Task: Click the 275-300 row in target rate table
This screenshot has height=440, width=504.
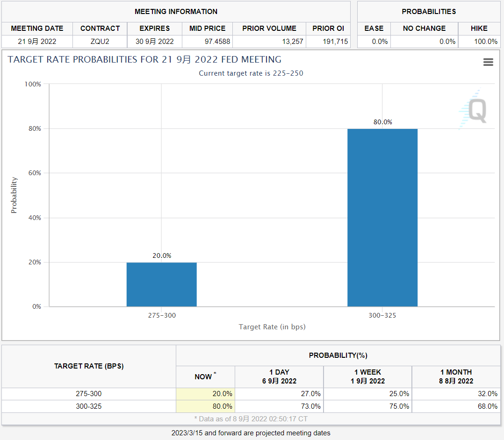Action: (x=89, y=394)
